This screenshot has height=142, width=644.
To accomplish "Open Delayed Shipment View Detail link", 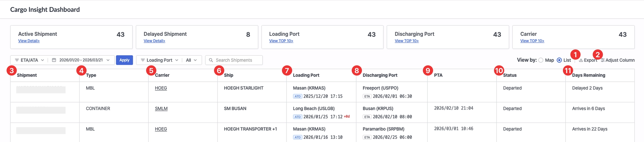I will tap(154, 41).
